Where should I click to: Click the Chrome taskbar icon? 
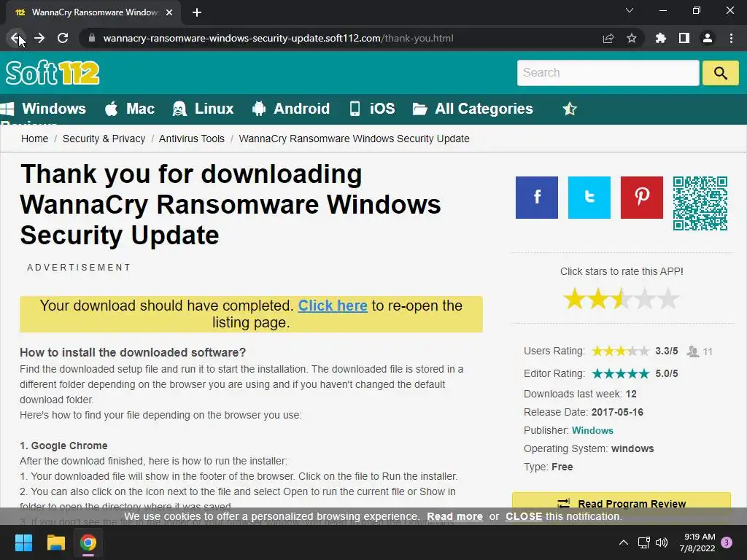(x=88, y=542)
